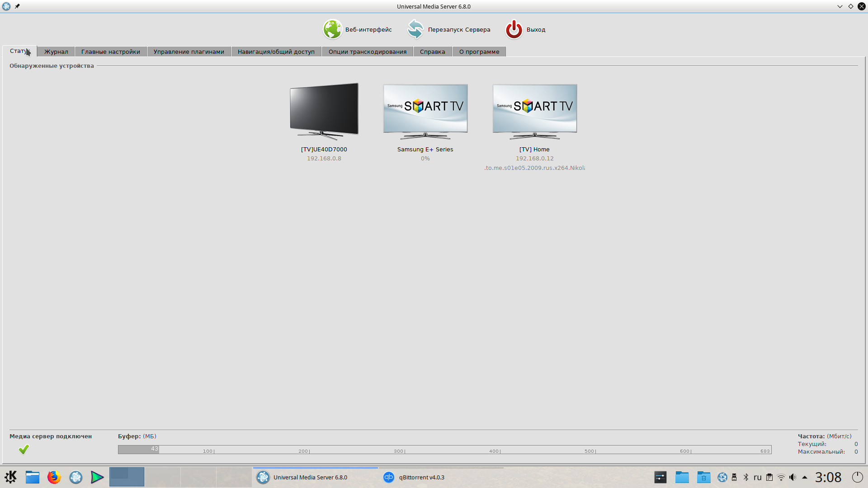868x488 pixels.
Task: Select the Samsung E+ Series device
Action: point(425,111)
